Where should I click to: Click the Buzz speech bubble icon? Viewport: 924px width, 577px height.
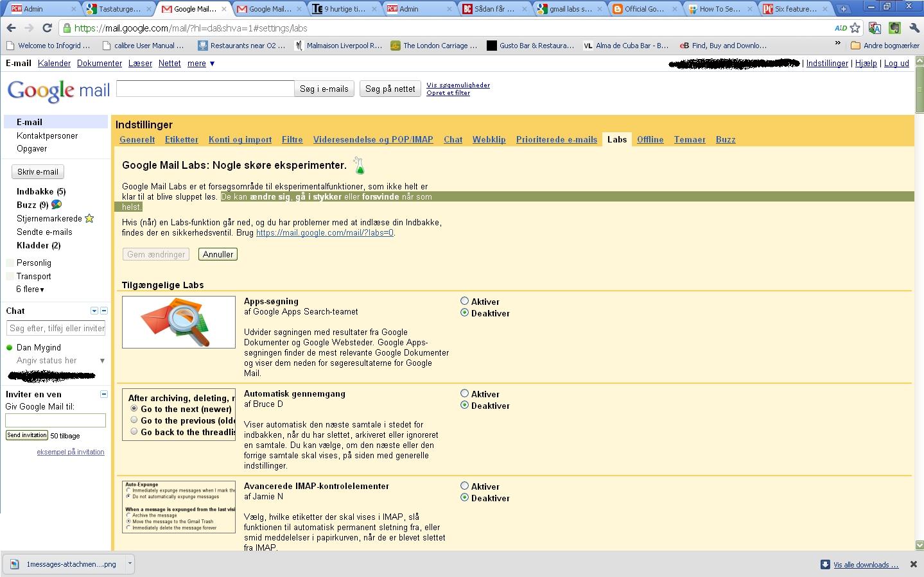click(57, 205)
